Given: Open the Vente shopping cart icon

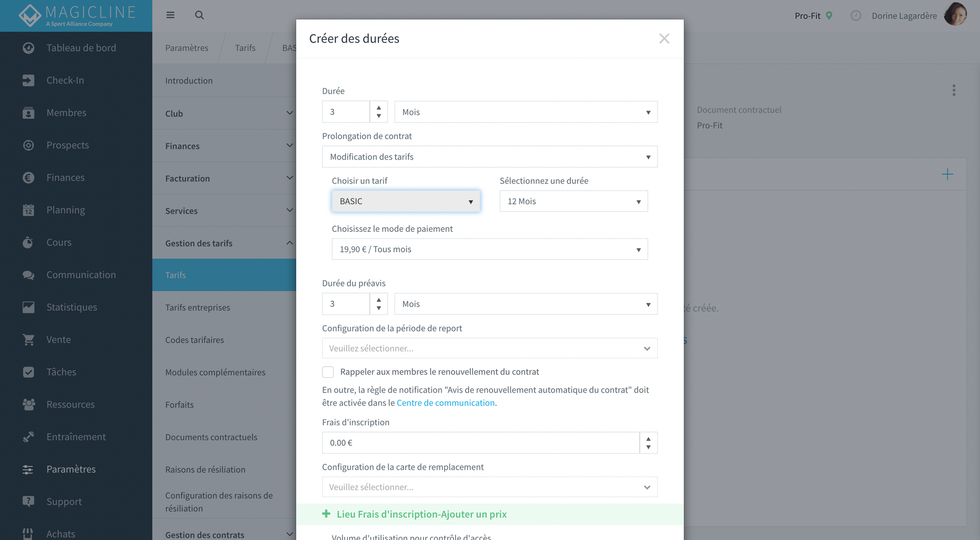Looking at the screenshot, I should click(x=28, y=340).
